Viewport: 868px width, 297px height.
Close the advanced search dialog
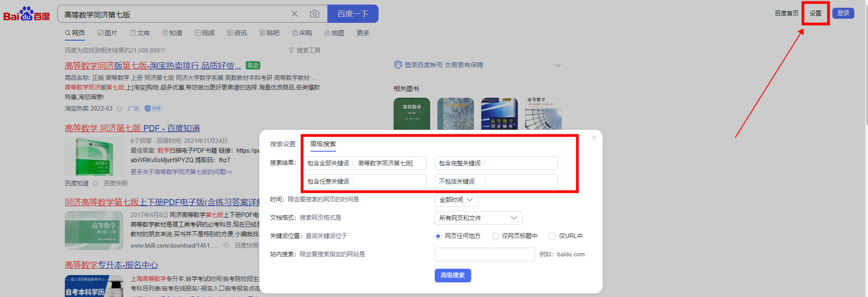pyautogui.click(x=594, y=138)
